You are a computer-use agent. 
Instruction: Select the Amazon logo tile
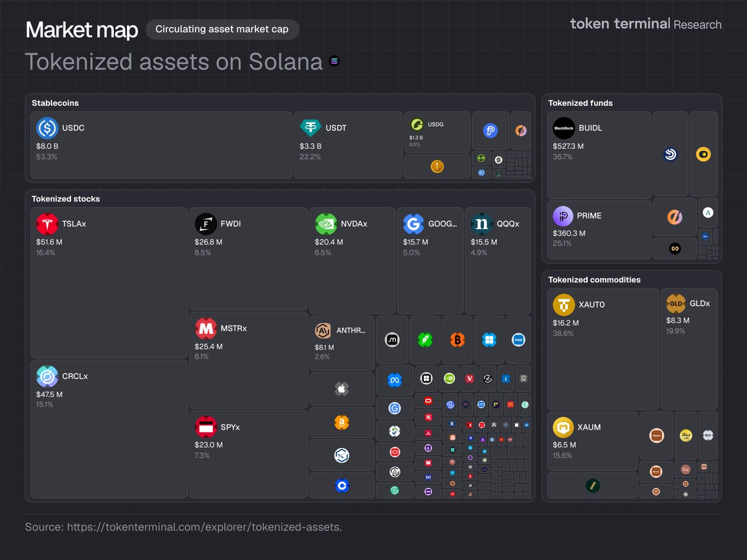tap(341, 422)
